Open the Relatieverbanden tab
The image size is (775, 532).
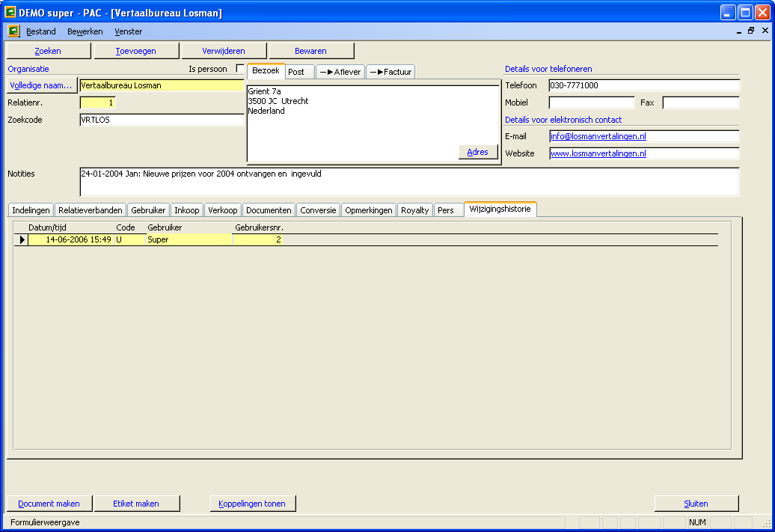click(90, 210)
